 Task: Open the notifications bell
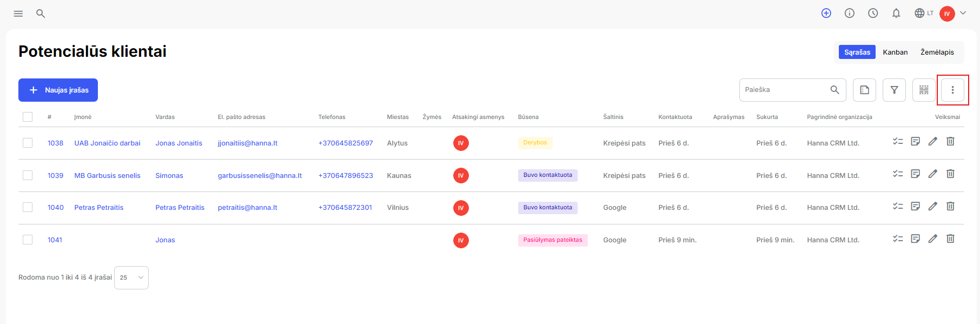click(896, 13)
